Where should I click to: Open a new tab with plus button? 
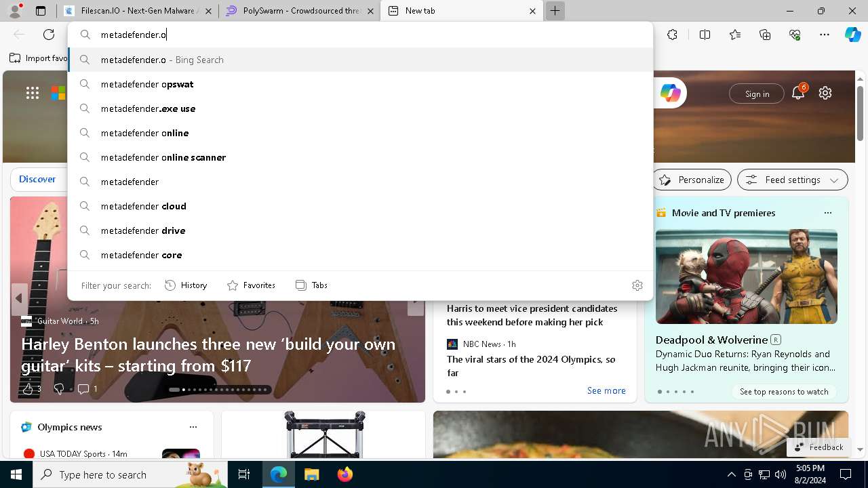click(555, 11)
